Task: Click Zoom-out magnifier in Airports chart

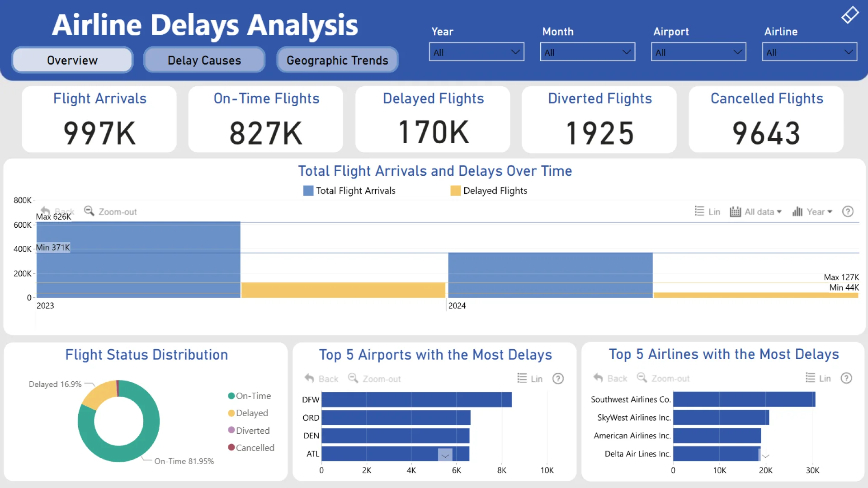Action: point(353,378)
